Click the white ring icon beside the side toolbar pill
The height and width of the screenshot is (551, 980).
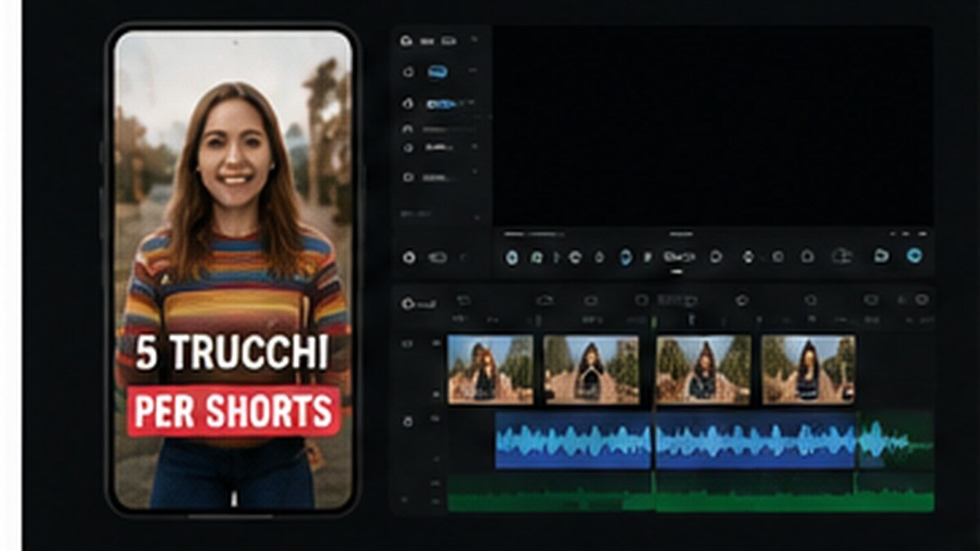[409, 257]
